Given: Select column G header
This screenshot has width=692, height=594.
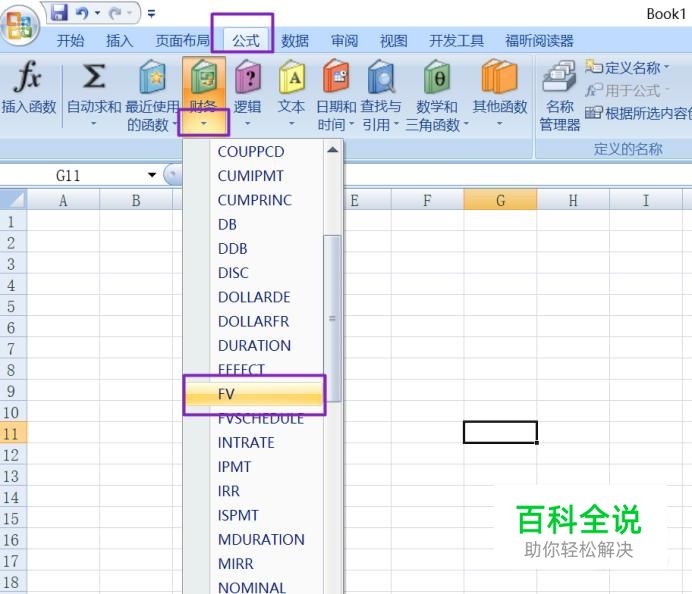Looking at the screenshot, I should pos(500,200).
